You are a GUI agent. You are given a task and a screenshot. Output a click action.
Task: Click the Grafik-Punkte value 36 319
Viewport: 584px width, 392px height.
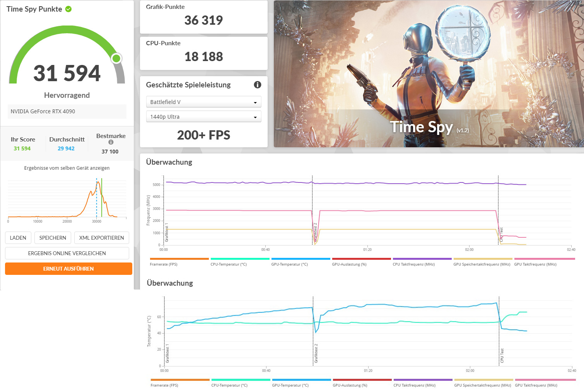click(x=203, y=20)
